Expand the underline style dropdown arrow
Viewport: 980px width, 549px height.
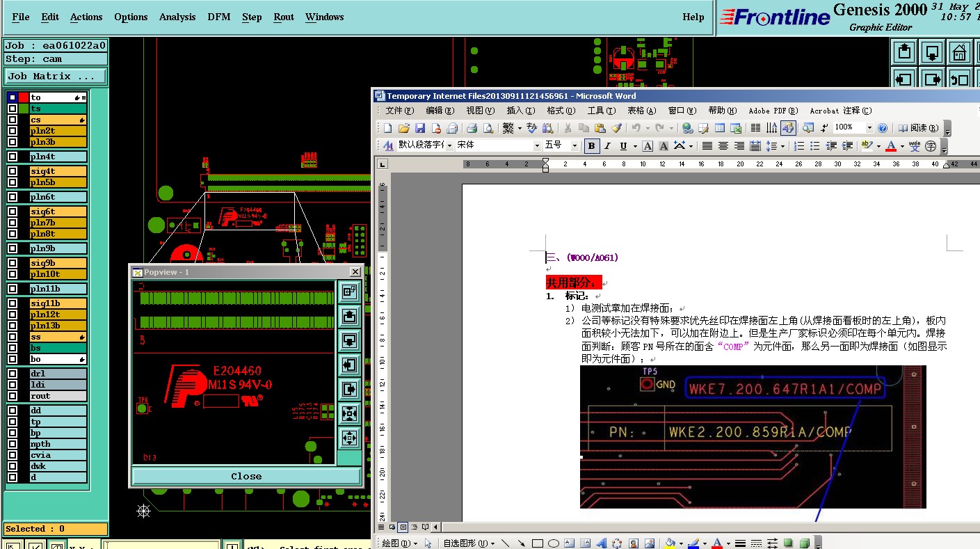coord(634,146)
